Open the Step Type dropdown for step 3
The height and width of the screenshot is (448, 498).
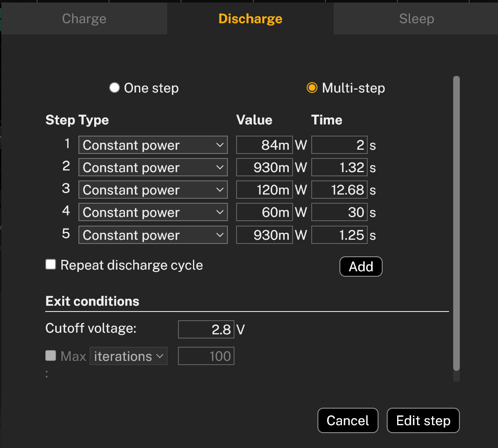pos(153,190)
